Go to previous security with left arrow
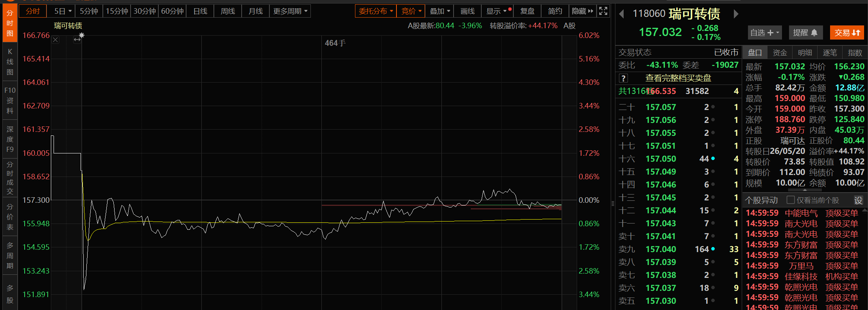Image resolution: width=868 pixels, height=310 pixels. coord(621,14)
